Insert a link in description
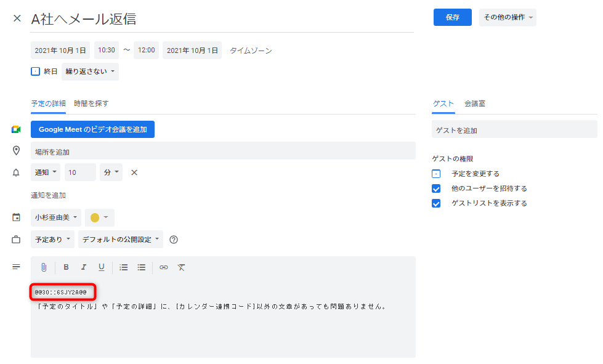Screen dimensions: 603x364 point(163,267)
